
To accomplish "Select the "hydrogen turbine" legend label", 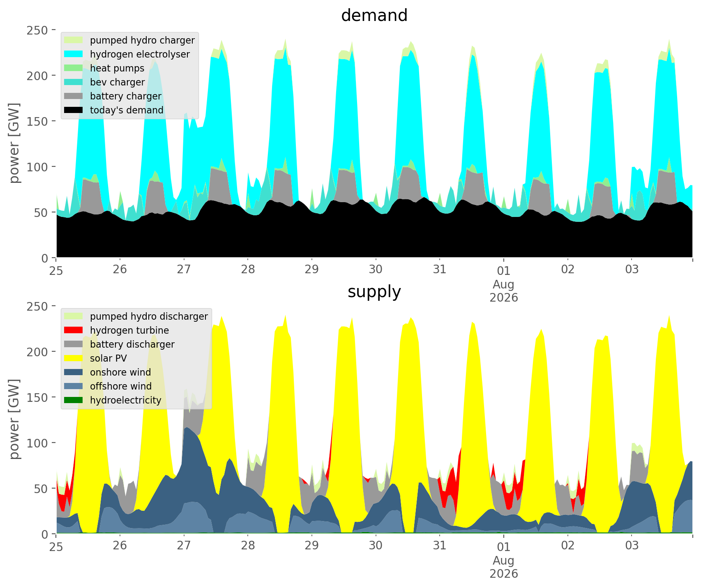I will (x=129, y=330).
